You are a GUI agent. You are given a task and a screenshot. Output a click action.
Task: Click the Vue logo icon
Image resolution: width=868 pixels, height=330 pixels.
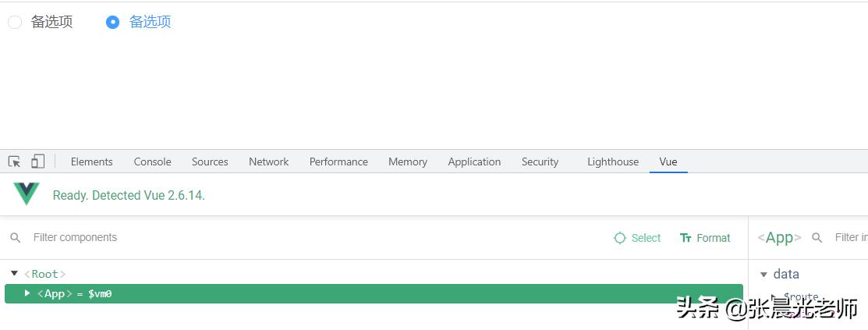(27, 194)
